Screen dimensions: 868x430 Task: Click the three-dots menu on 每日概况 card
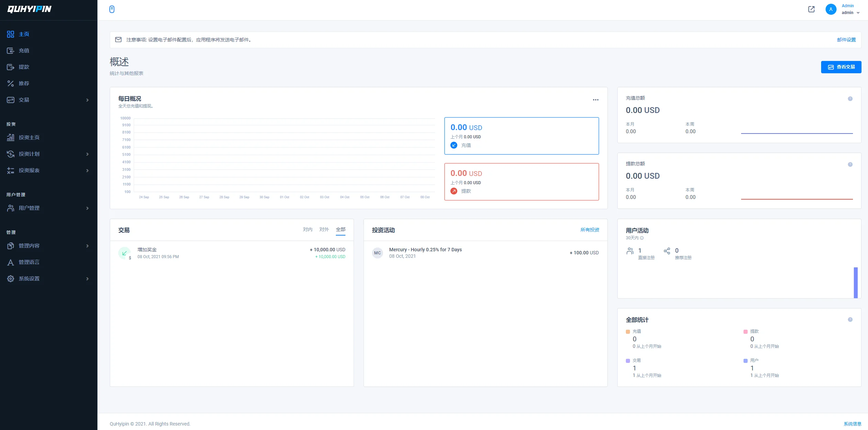point(595,100)
